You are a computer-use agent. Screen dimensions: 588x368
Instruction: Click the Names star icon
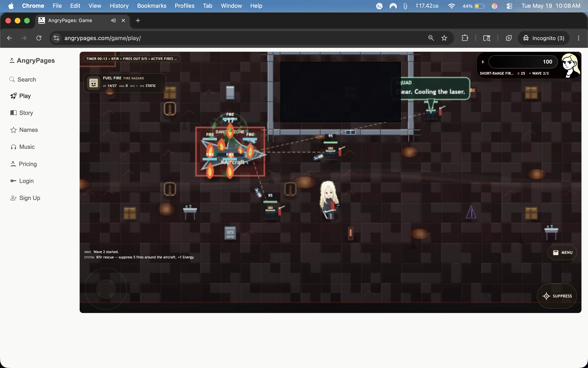click(14, 130)
